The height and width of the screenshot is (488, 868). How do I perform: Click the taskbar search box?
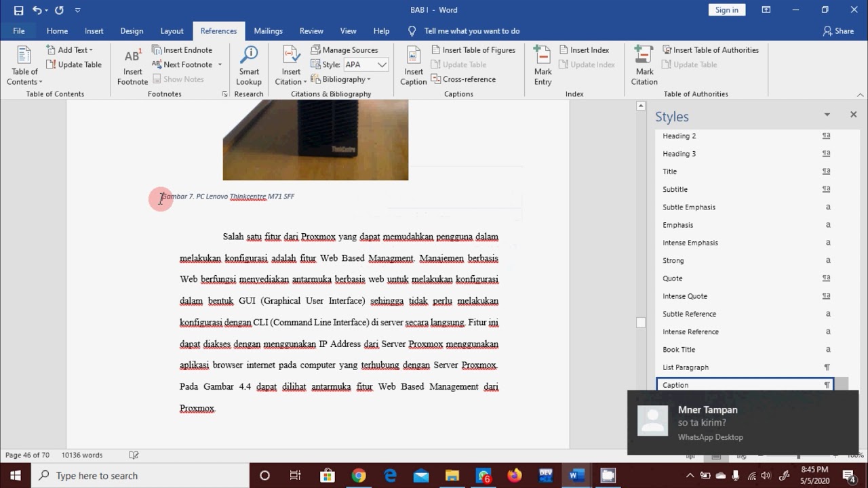[x=140, y=475]
